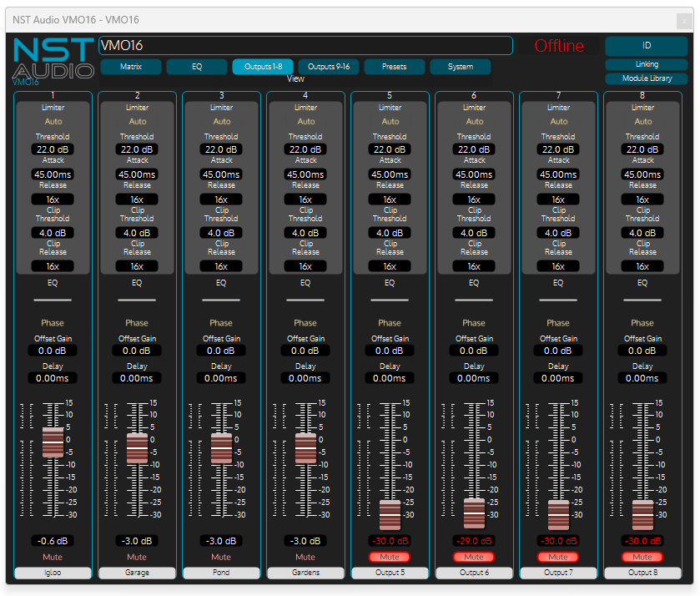Open the EQ curve for output 4
Image resolution: width=700 pixels, height=596 pixels.
tap(305, 299)
